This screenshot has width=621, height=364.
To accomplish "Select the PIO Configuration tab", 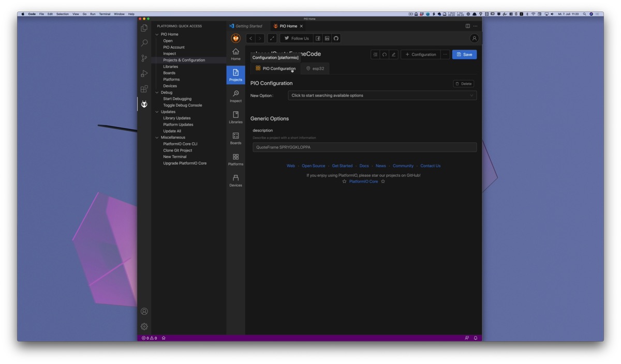I will coord(275,68).
